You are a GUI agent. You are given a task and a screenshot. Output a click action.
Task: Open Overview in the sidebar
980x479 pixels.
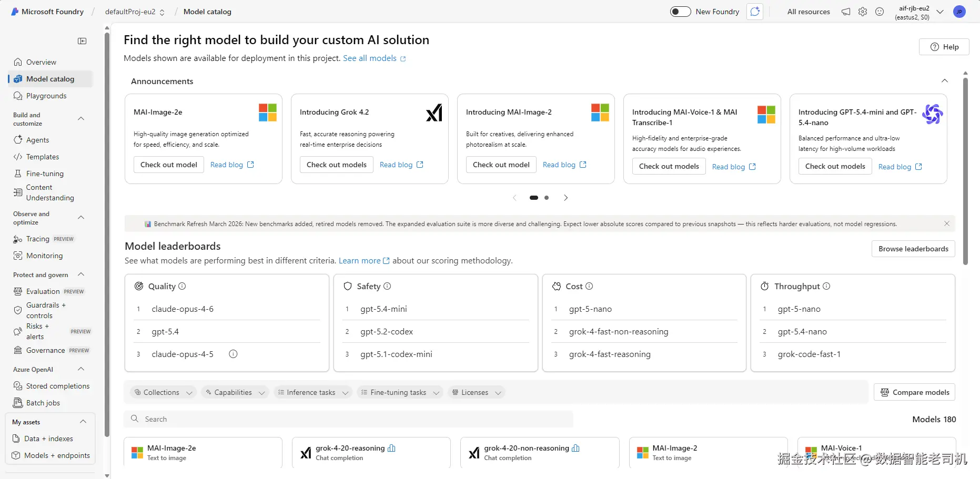[x=50, y=62]
